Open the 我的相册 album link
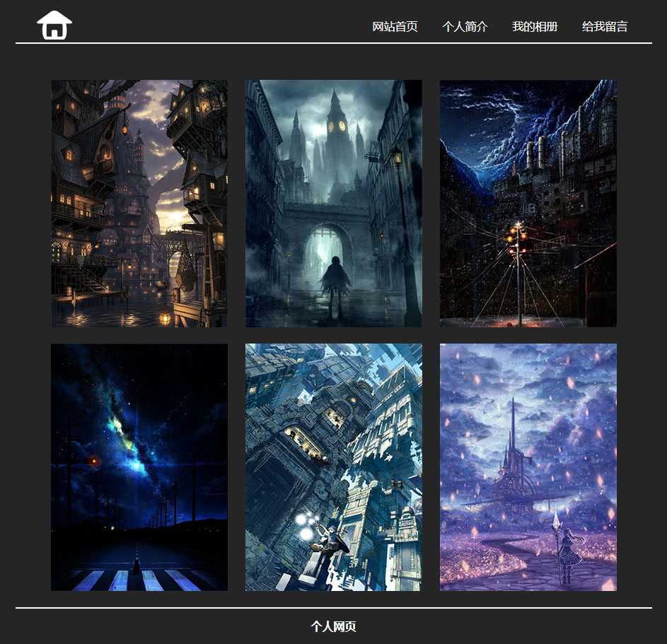This screenshot has height=644, width=667. [535, 27]
